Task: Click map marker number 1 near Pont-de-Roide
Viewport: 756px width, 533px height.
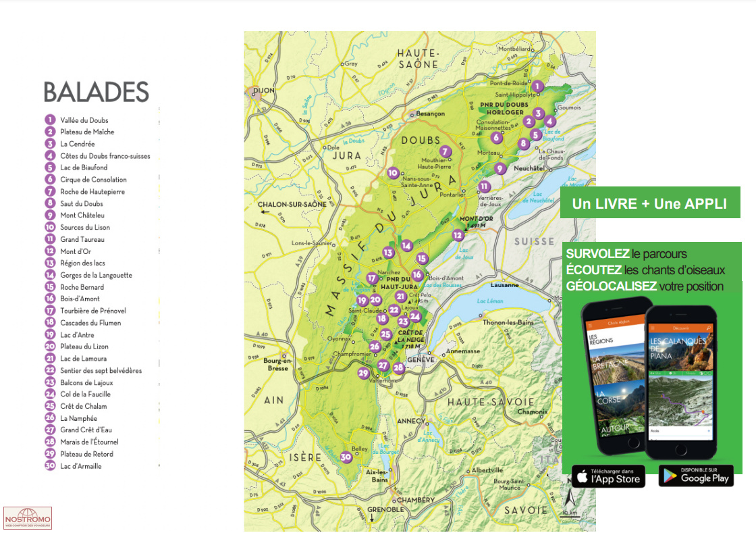Action: (x=537, y=87)
